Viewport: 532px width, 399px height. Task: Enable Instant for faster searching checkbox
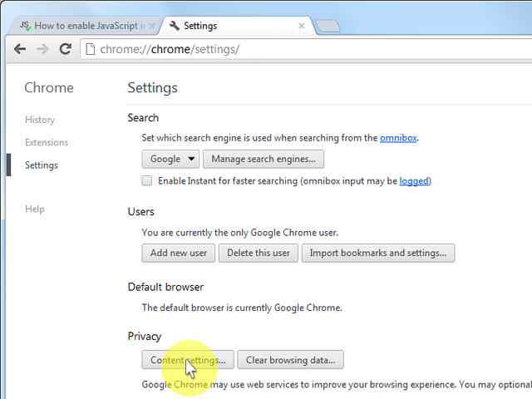point(146,181)
